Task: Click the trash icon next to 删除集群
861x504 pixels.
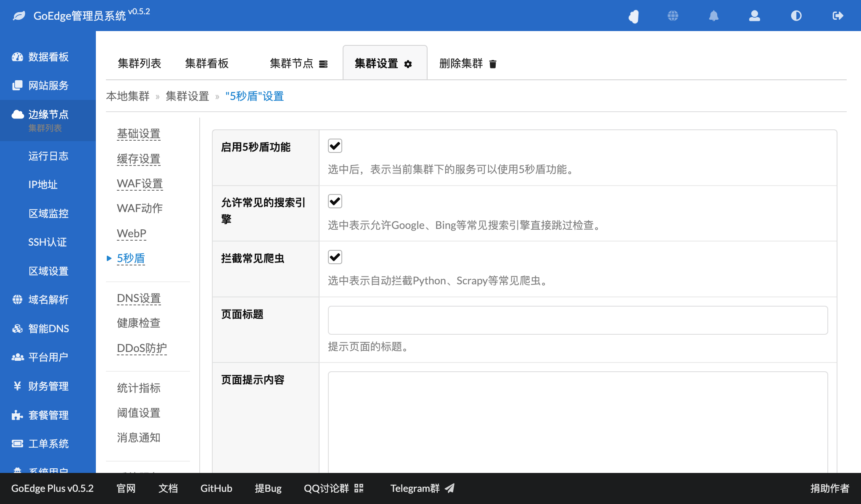Action: [x=493, y=64]
